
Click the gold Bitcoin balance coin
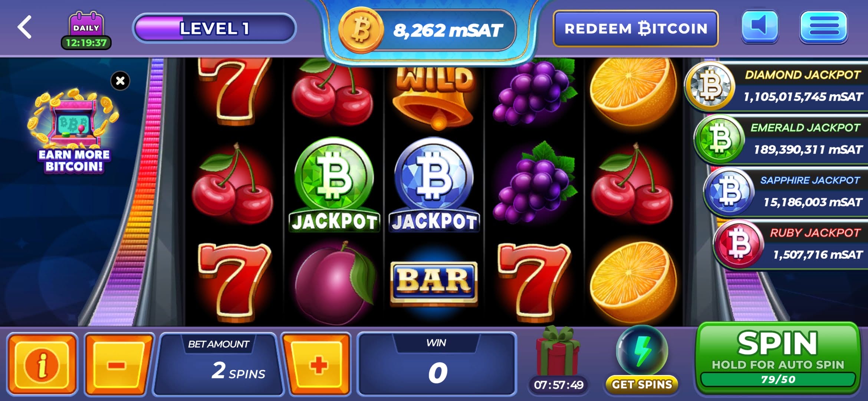point(361,30)
